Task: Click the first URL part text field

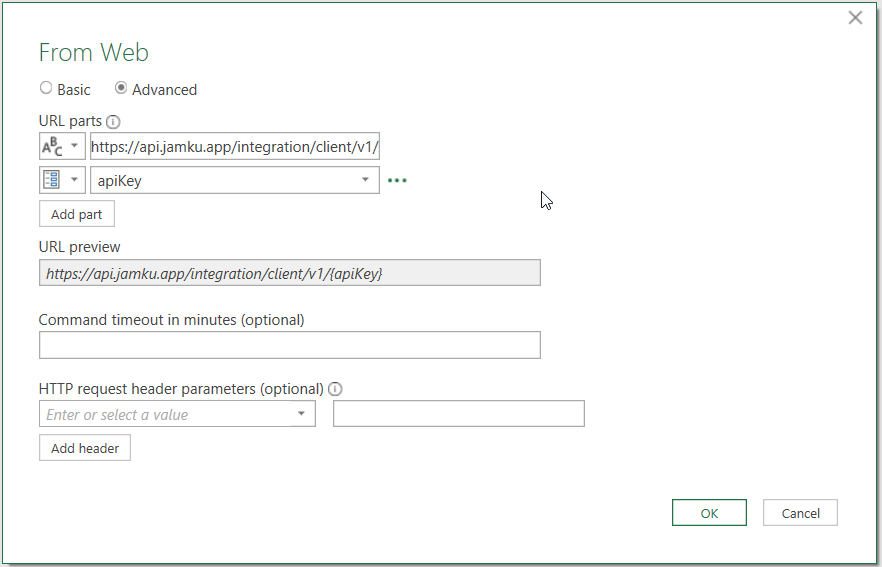Action: click(234, 147)
